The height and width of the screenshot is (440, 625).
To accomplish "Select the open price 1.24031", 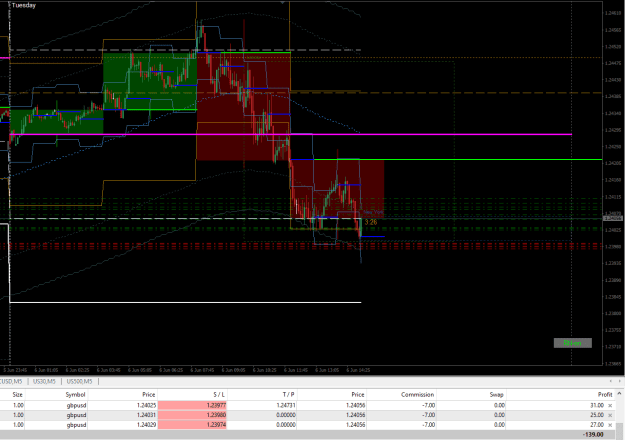I will pyautogui.click(x=146, y=415).
